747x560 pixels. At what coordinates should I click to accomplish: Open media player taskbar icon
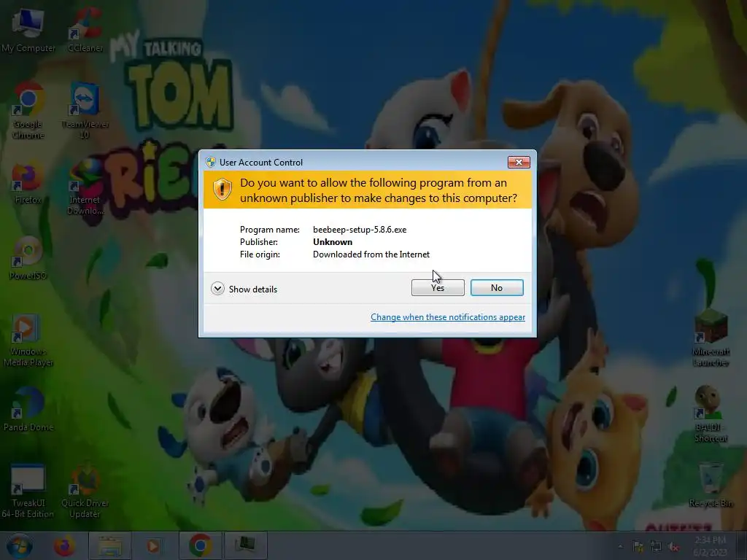153,545
